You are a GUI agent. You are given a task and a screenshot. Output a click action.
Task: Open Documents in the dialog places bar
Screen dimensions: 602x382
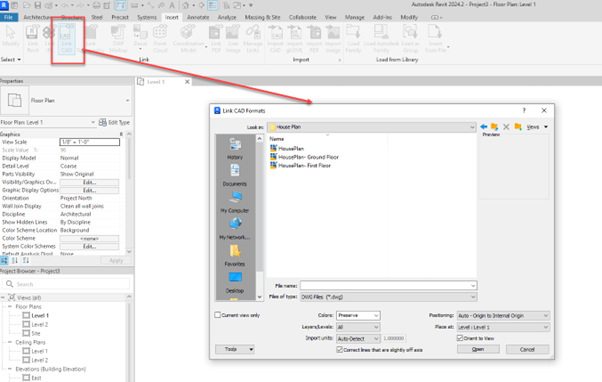tap(235, 175)
